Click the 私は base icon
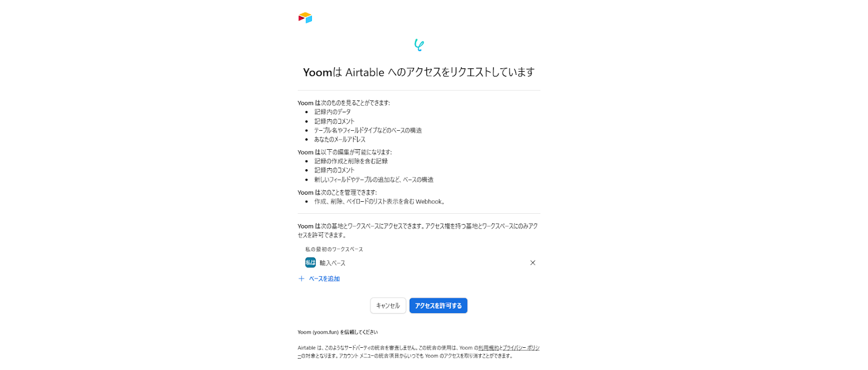This screenshot has width=868, height=370. click(310, 263)
